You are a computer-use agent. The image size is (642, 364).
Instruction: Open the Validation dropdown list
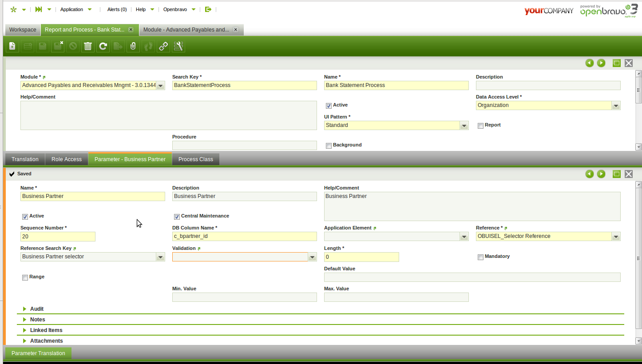[x=312, y=257]
